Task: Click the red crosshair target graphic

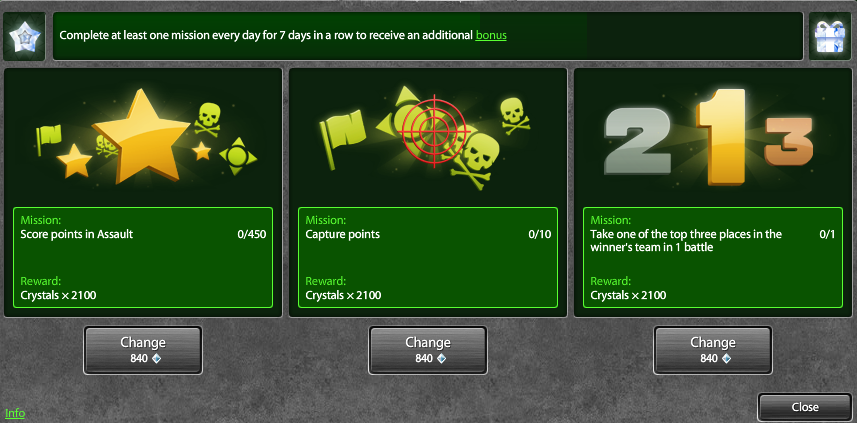Action: tap(435, 131)
